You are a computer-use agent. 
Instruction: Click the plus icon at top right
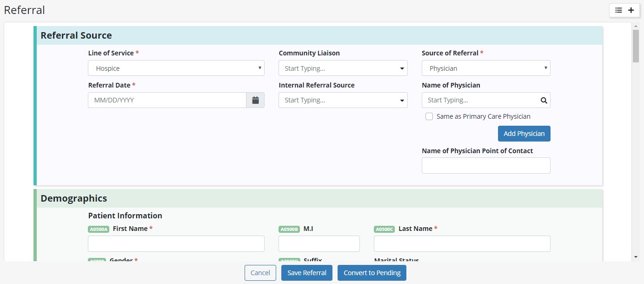point(631,10)
